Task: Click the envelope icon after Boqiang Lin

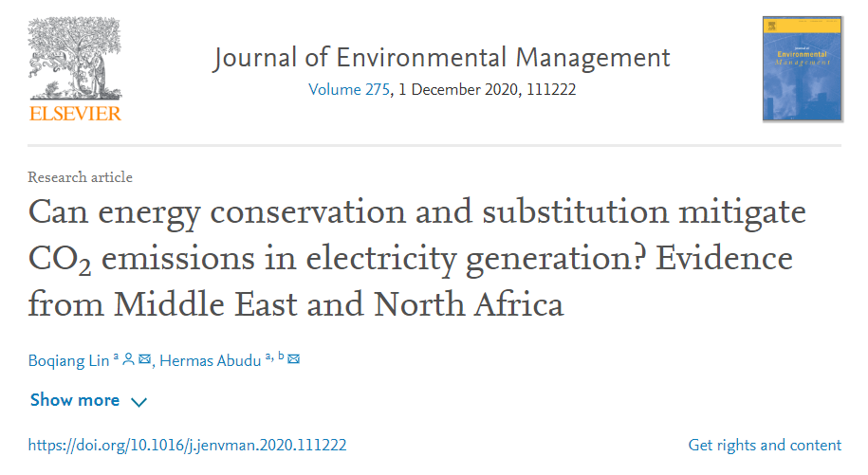Action: click(x=144, y=358)
